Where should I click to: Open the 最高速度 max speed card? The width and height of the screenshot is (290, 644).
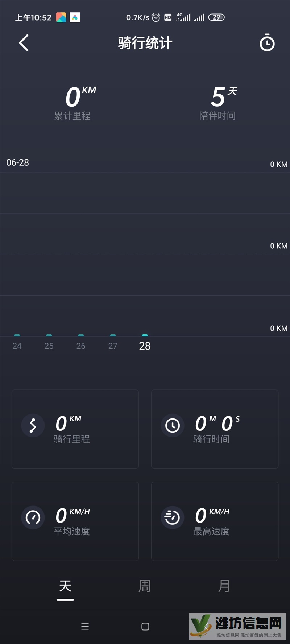click(215, 521)
